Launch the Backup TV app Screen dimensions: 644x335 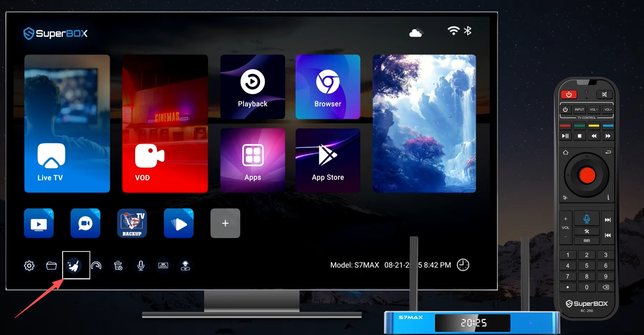132,223
